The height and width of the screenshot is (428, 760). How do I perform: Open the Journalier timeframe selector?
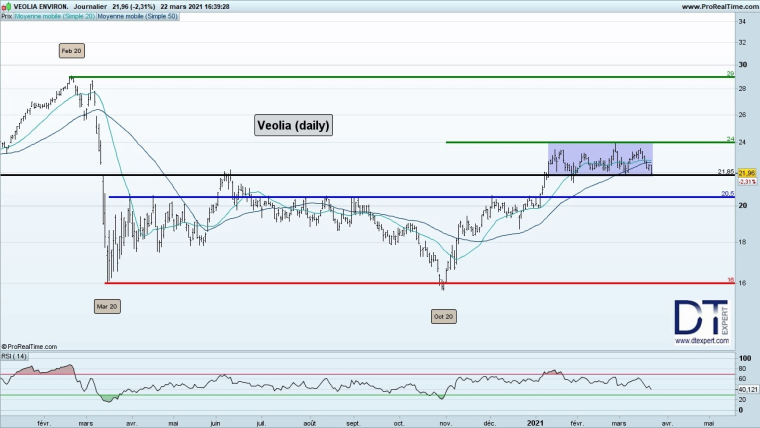96,6
